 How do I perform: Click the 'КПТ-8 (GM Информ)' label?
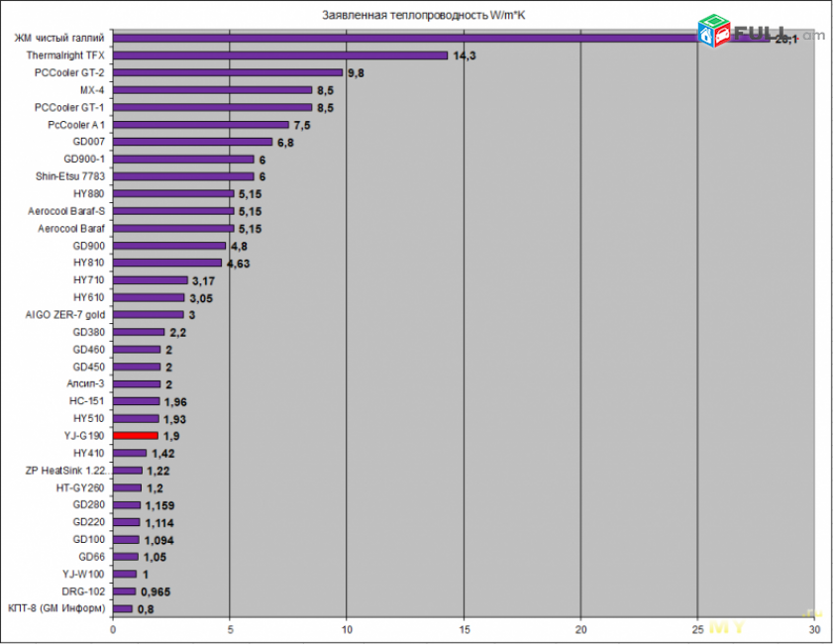56,608
